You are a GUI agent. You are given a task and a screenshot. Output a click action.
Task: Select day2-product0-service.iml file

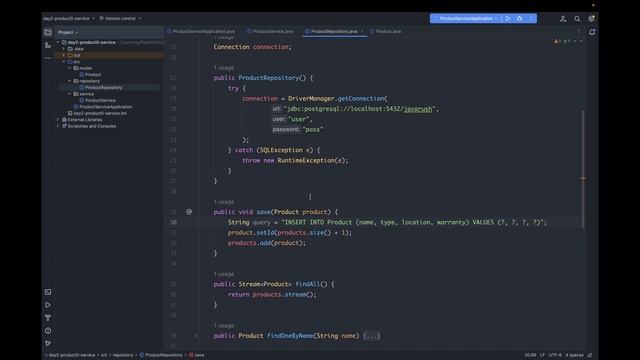click(97, 113)
